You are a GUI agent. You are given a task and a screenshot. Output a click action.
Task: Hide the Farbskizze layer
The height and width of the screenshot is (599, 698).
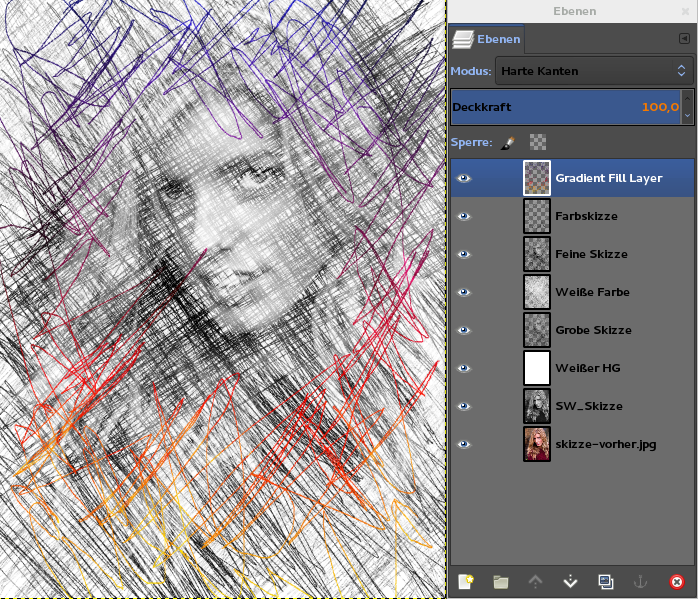(463, 216)
